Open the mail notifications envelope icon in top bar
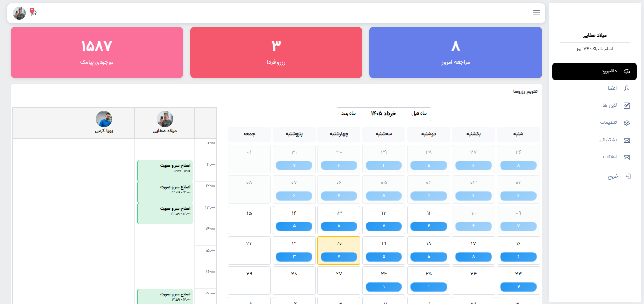The width and height of the screenshot is (644, 304). 34,13
